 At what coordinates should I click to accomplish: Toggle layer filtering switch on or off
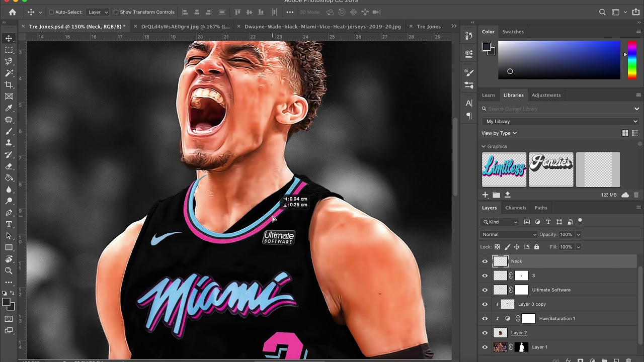pos(580,221)
